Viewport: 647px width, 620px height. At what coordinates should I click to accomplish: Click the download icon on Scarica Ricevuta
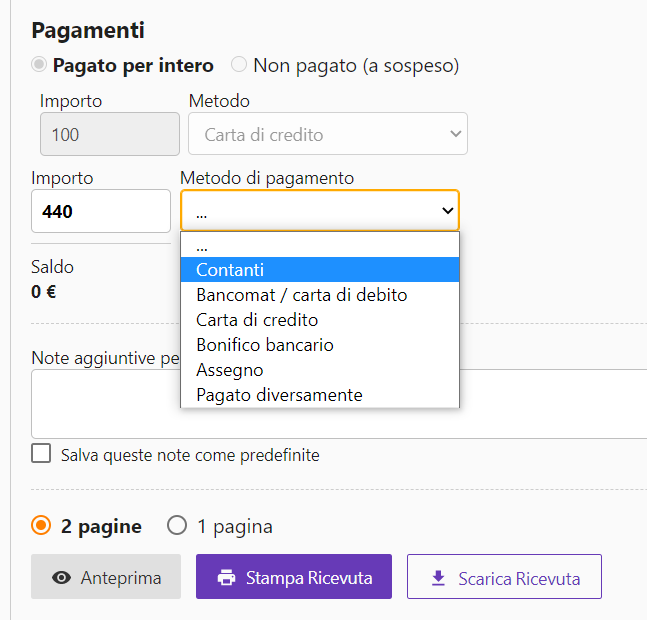438,578
